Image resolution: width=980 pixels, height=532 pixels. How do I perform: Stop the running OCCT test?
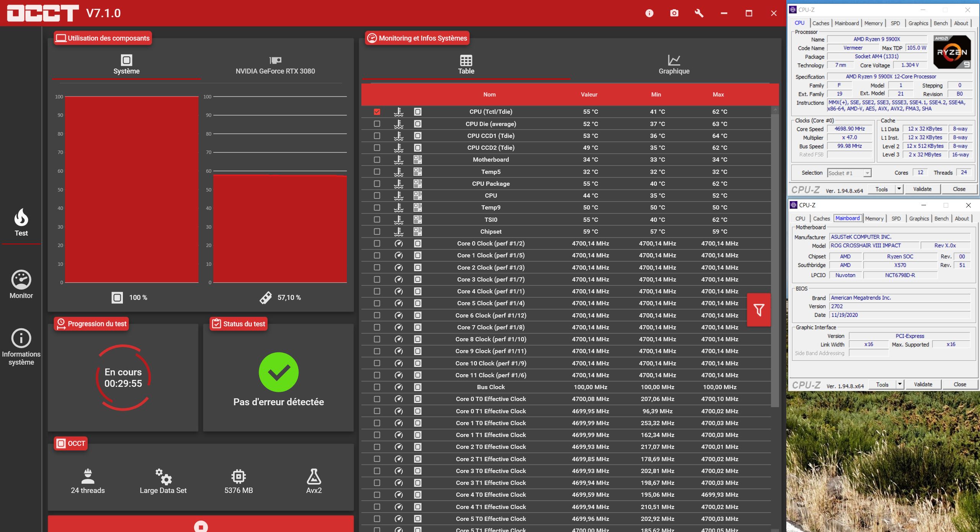click(x=201, y=526)
